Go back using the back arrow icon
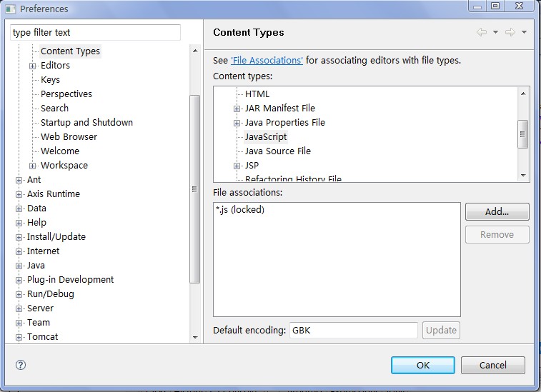This screenshot has height=392, width=541. [482, 32]
